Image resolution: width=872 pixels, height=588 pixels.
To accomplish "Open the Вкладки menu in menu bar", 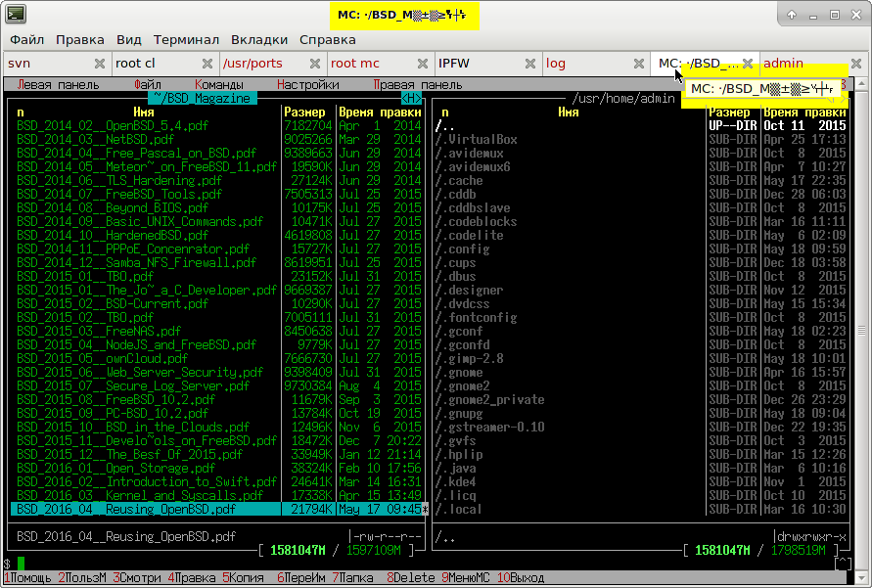I will click(258, 40).
